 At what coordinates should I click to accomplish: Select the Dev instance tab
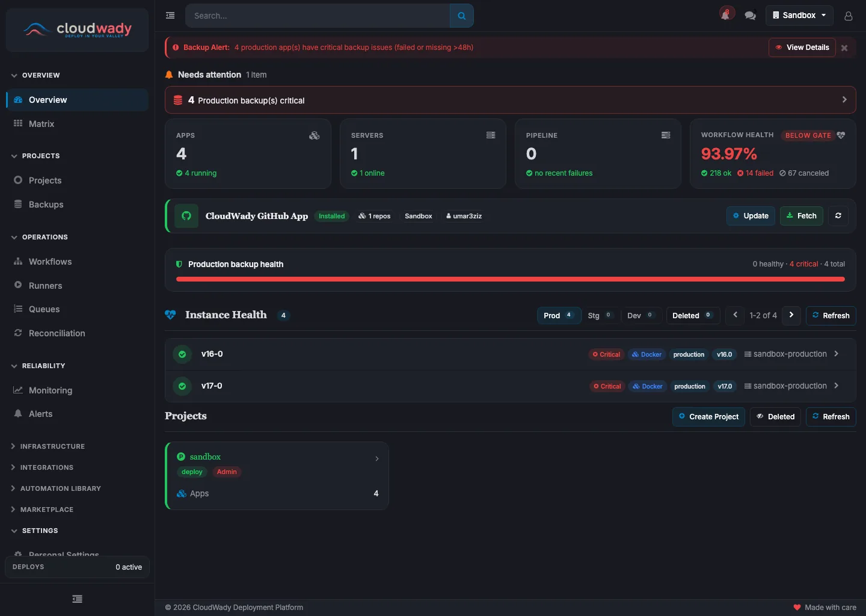click(x=641, y=315)
